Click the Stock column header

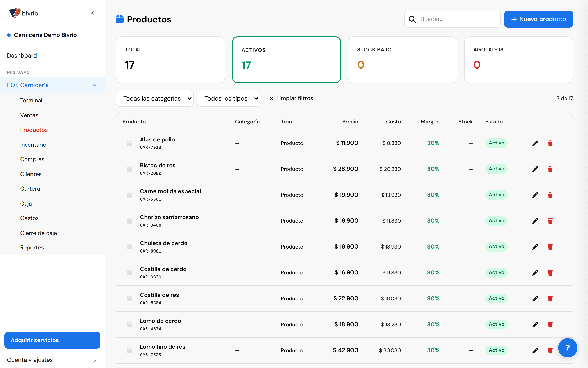pos(465,122)
